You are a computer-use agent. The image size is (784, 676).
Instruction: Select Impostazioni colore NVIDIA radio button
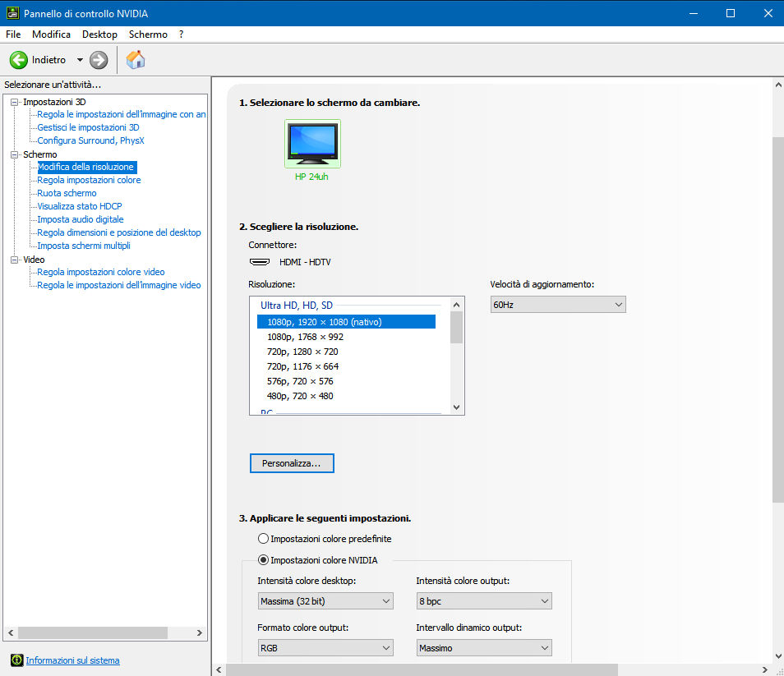tap(263, 560)
